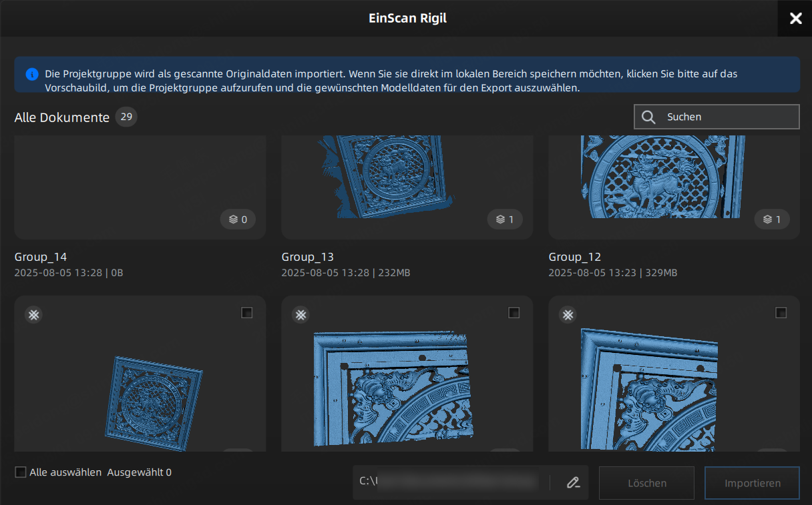This screenshot has height=505, width=812.
Task: Enable the 'Alle auswählen' checkbox
Action: (x=21, y=472)
